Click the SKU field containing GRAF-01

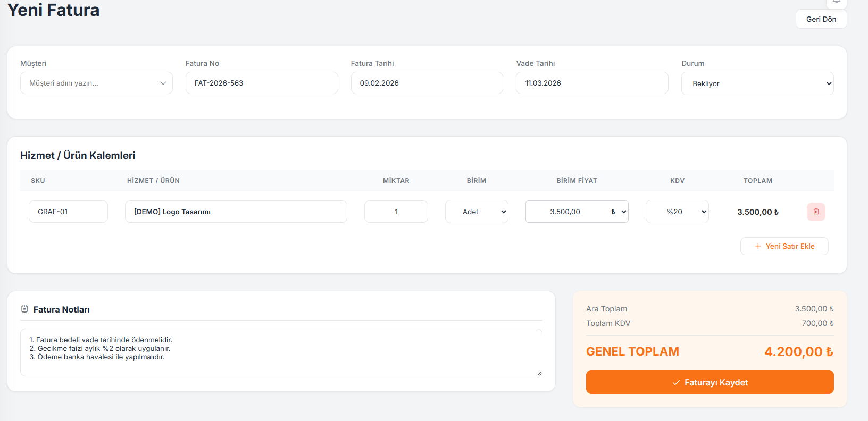[68, 212]
